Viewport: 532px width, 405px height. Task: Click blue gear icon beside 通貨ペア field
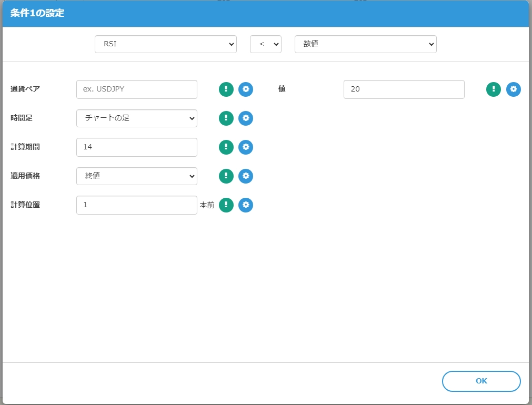[x=246, y=89]
